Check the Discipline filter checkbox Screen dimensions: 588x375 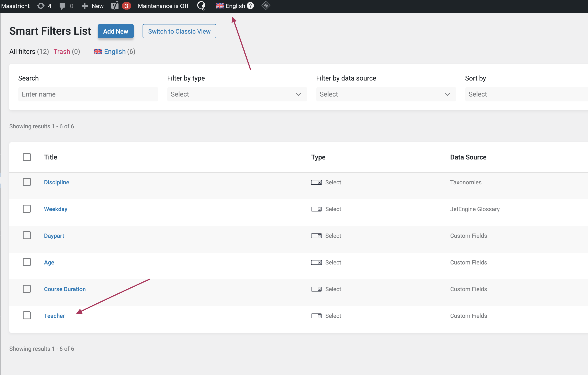(27, 182)
